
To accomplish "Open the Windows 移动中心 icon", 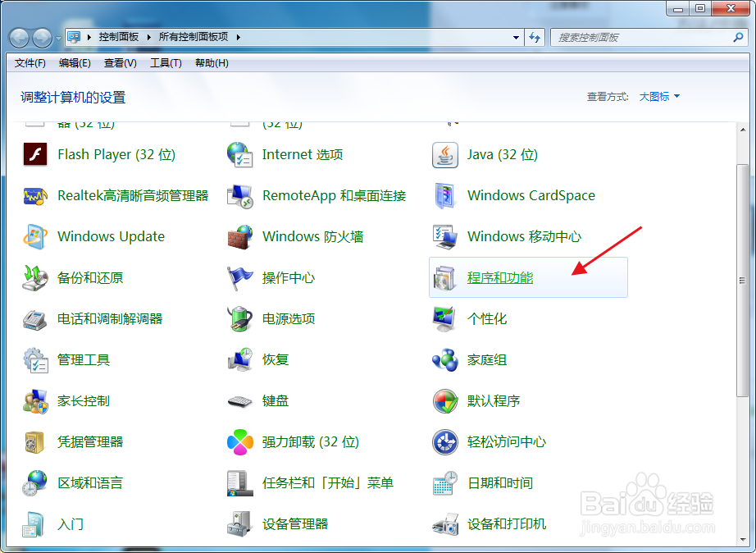I will pos(444,236).
